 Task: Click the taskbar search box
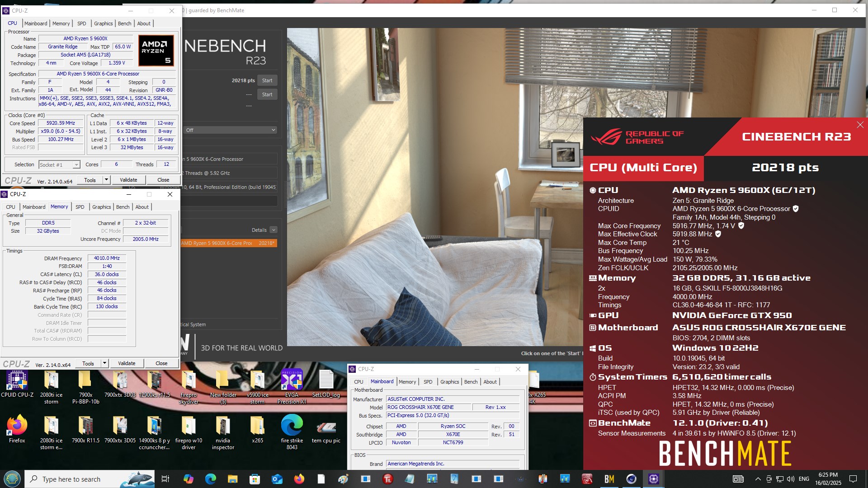click(x=90, y=479)
